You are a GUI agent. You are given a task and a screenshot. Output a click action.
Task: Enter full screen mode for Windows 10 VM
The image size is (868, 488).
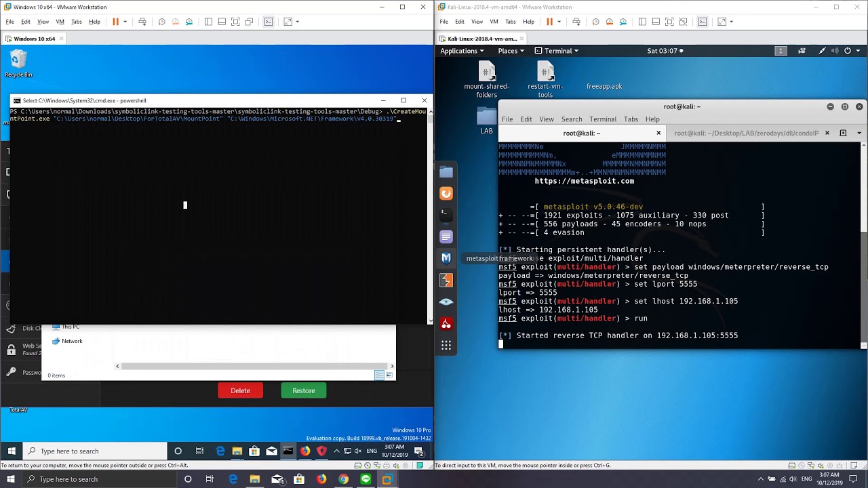235,22
